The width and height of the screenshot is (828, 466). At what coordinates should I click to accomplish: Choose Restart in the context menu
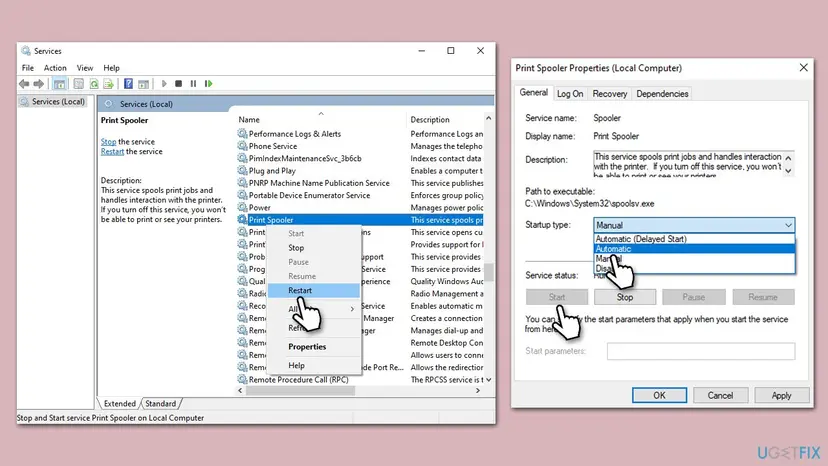point(314,290)
